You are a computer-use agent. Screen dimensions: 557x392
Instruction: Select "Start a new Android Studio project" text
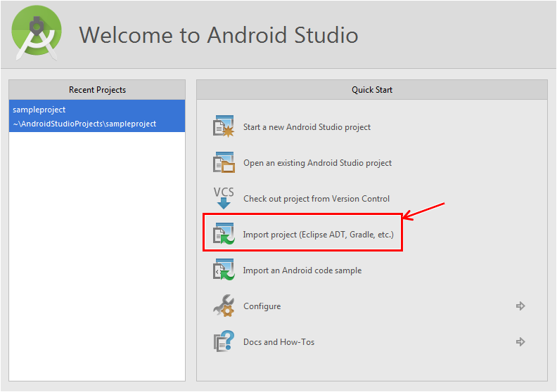tap(307, 127)
